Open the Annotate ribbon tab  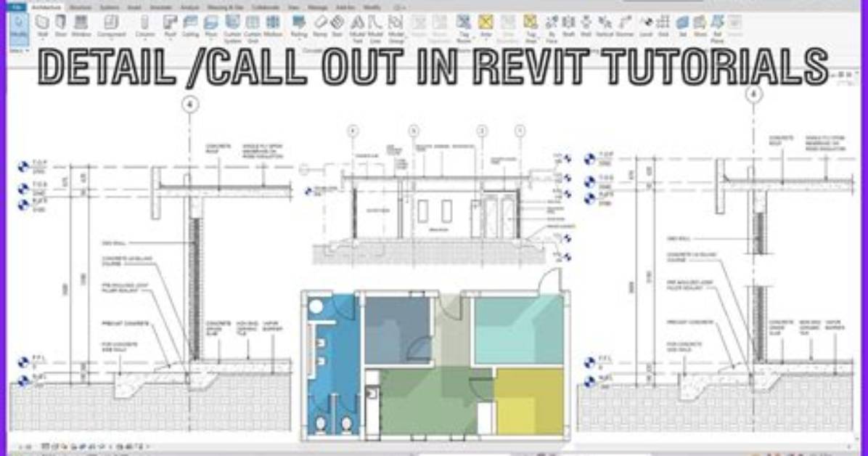click(161, 7)
